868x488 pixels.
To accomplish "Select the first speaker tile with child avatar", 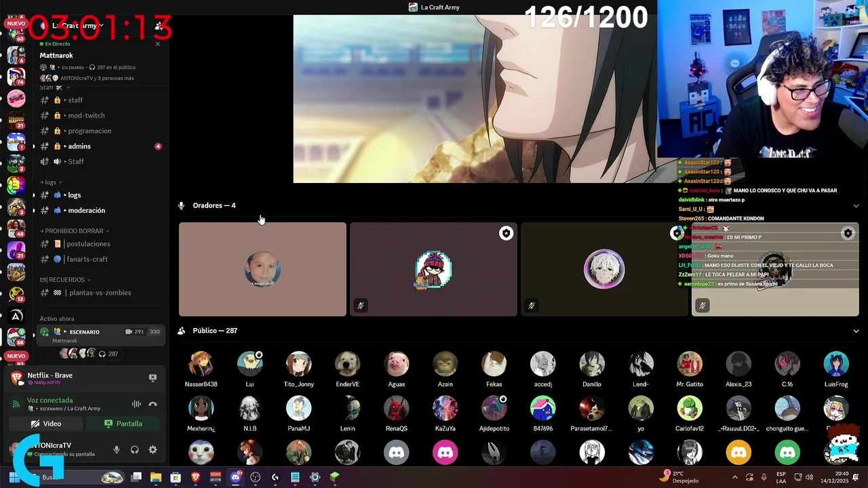I will pyautogui.click(x=262, y=269).
